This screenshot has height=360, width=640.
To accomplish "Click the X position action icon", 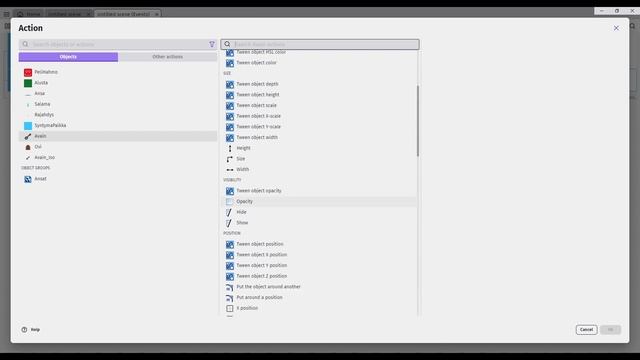I will pyautogui.click(x=230, y=308).
